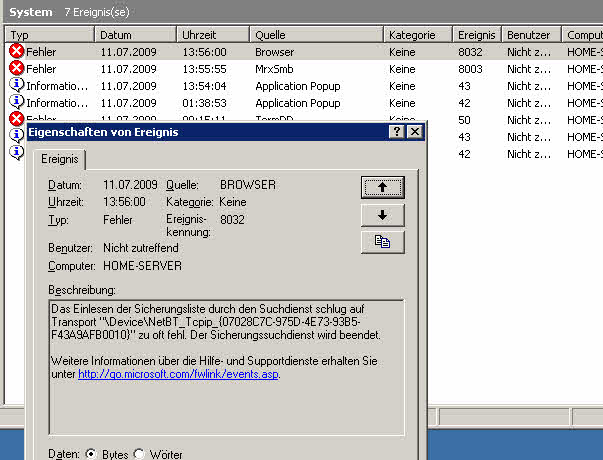Click the information icon of the 01:54:04 event
603x460 pixels.
point(16,85)
